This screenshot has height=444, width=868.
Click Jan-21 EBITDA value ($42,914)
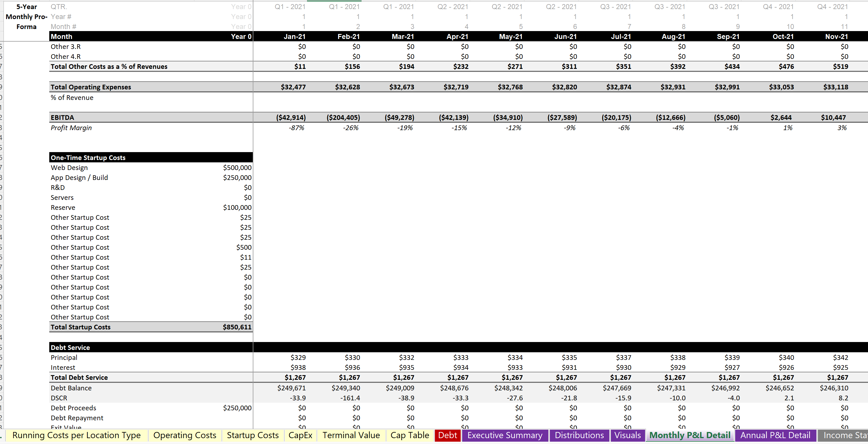291,118
